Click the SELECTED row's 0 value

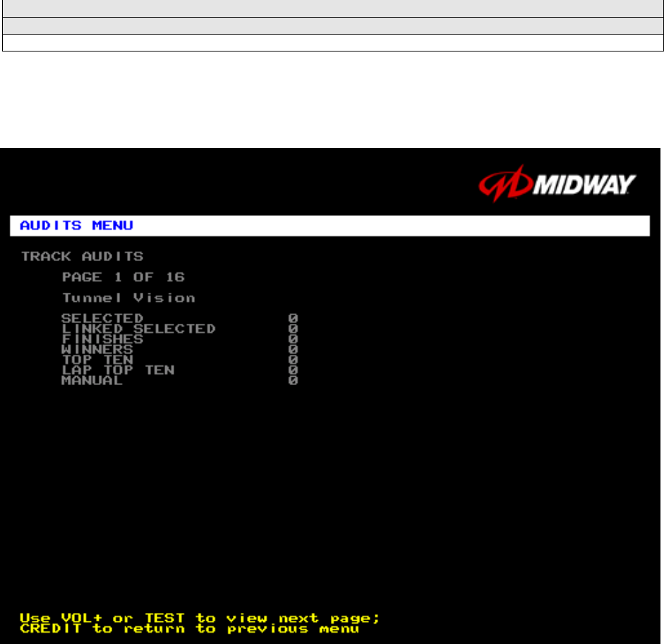293,318
